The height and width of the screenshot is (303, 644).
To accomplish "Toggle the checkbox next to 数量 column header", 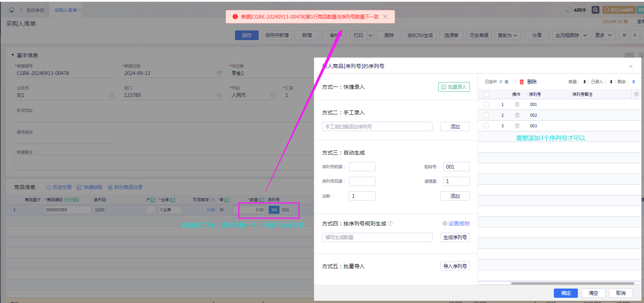I will 262,200.
